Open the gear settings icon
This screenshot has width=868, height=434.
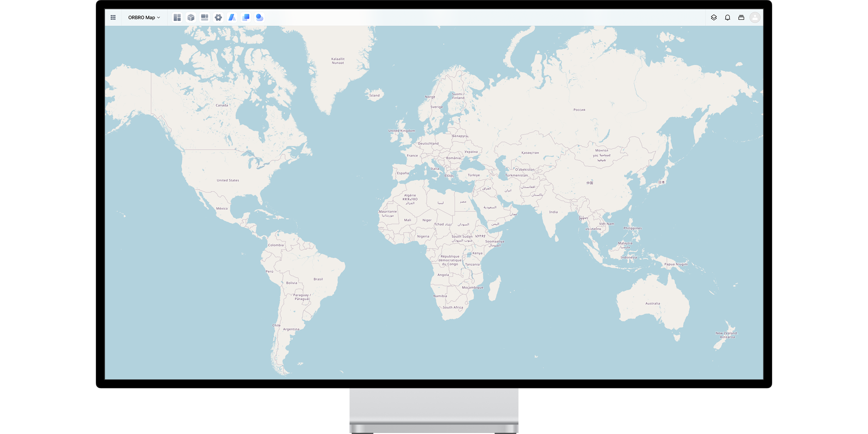218,17
